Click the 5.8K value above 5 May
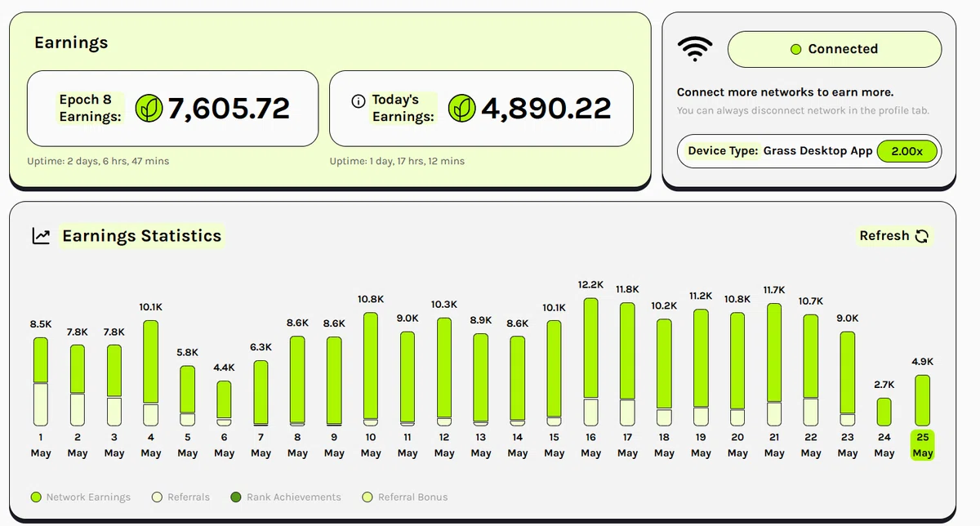Screen dimensions: 980x526 coord(188,352)
